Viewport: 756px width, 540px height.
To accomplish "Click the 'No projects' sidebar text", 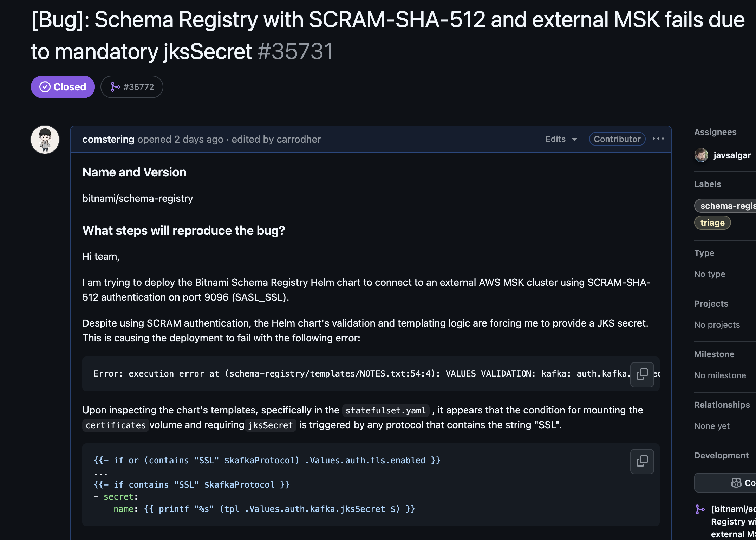I will [x=717, y=324].
